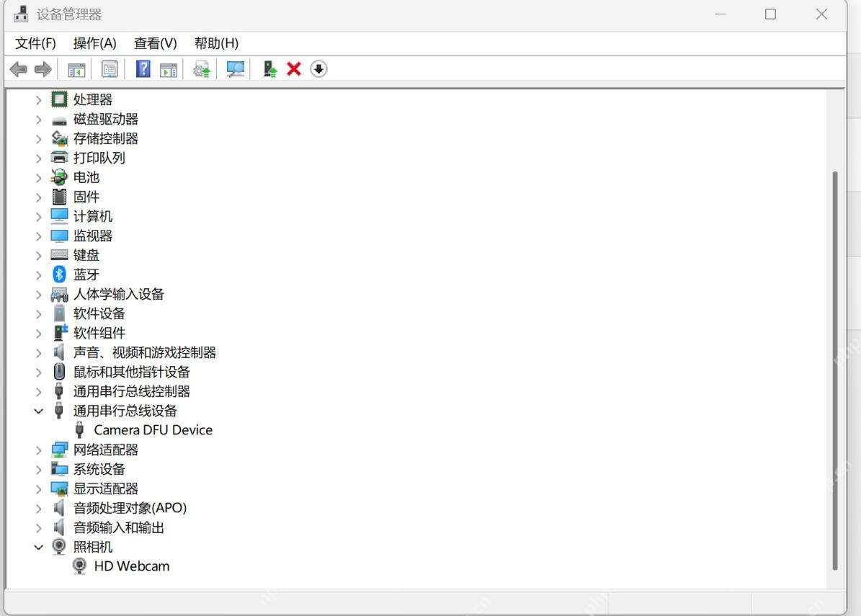Click the enable device green arrow icon

point(269,69)
